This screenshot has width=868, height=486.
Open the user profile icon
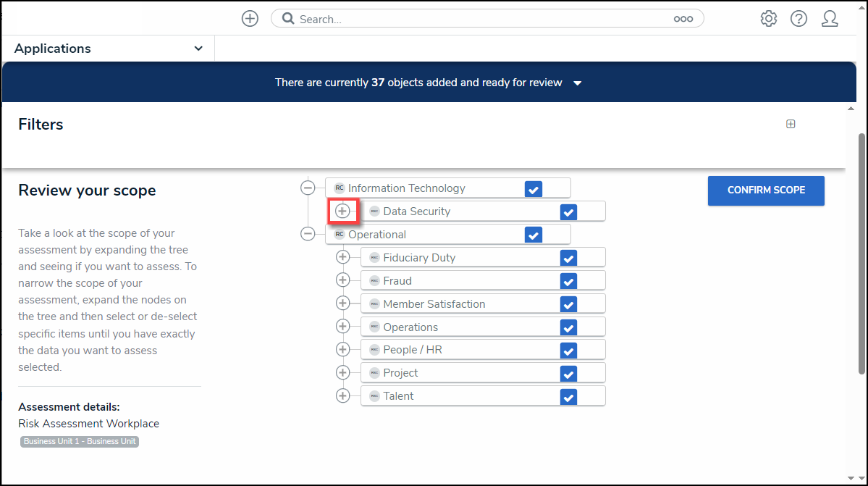pos(830,19)
